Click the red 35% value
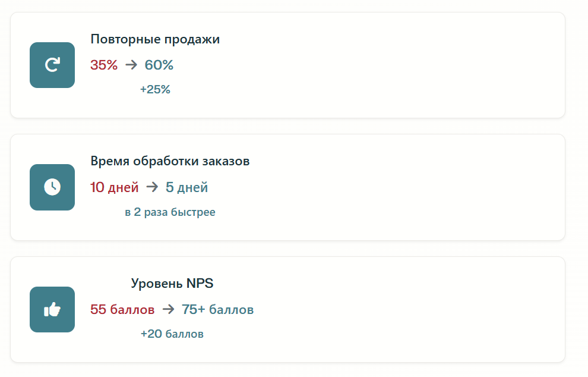 pyautogui.click(x=104, y=65)
